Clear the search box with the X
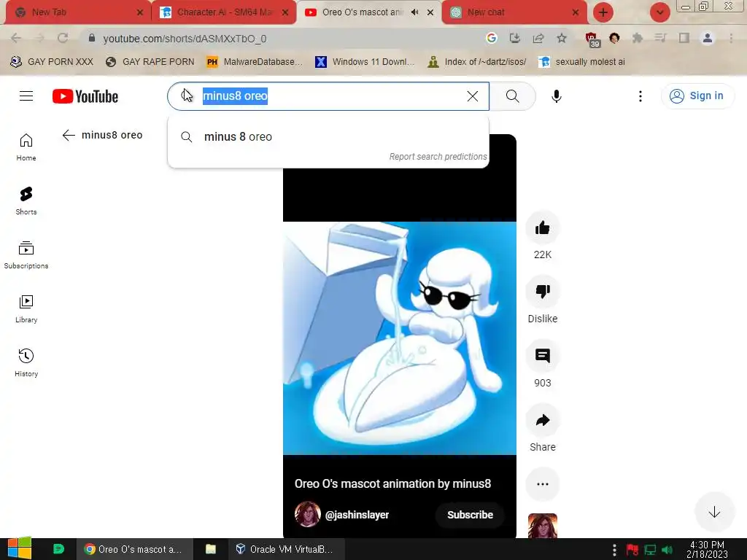The image size is (747, 560). [473, 96]
